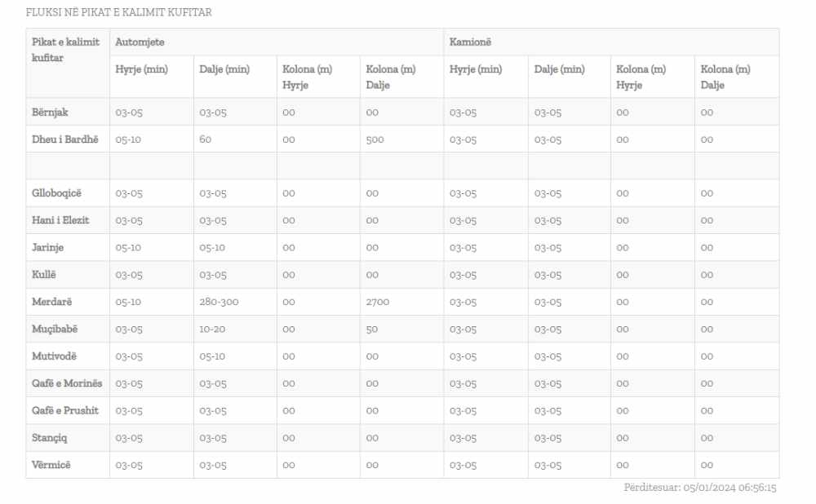Select the Hani i Elezit row name

(60, 220)
